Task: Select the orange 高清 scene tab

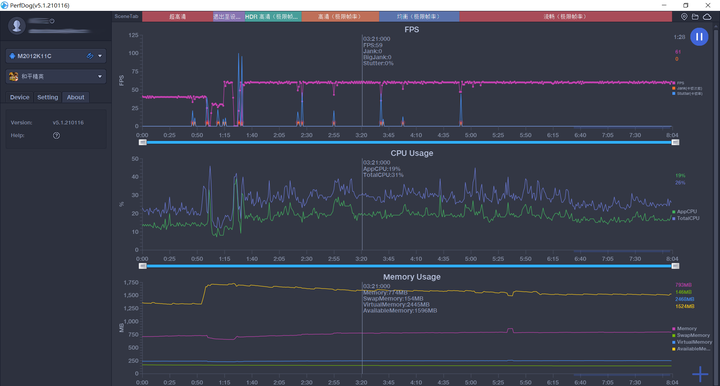Action: pos(340,17)
